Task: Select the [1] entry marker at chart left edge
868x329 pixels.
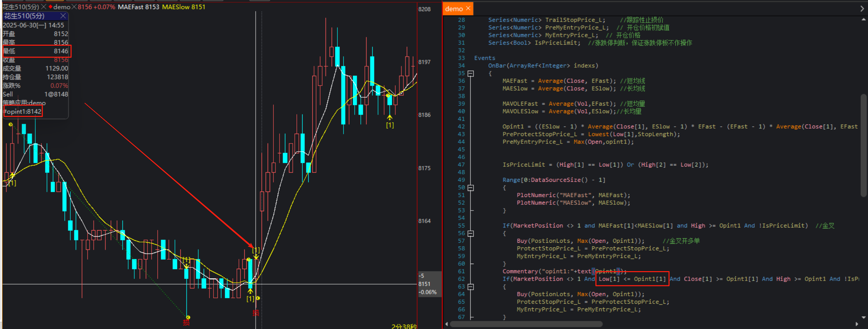Action: pyautogui.click(x=12, y=179)
